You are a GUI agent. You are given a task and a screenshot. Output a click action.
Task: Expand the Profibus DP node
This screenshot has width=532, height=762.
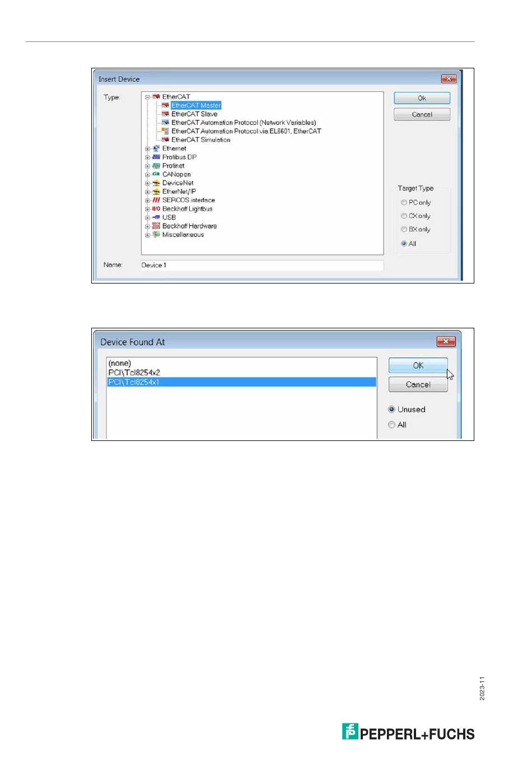[147, 157]
